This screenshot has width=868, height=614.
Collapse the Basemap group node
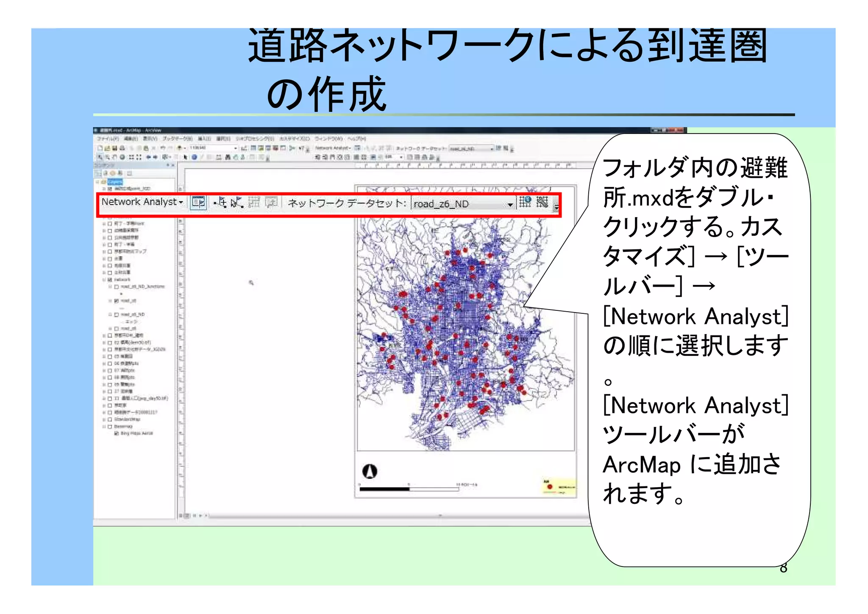[104, 427]
